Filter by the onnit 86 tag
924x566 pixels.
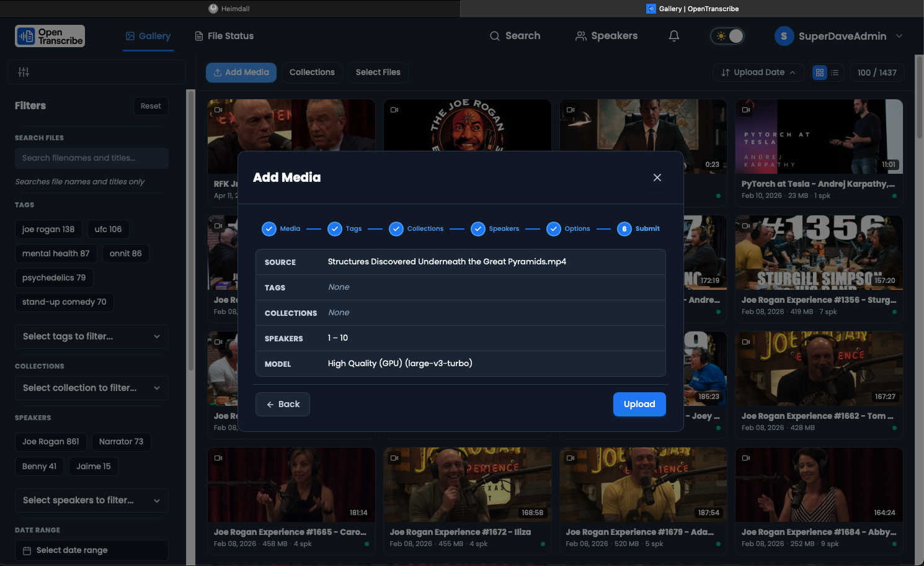[126, 253]
